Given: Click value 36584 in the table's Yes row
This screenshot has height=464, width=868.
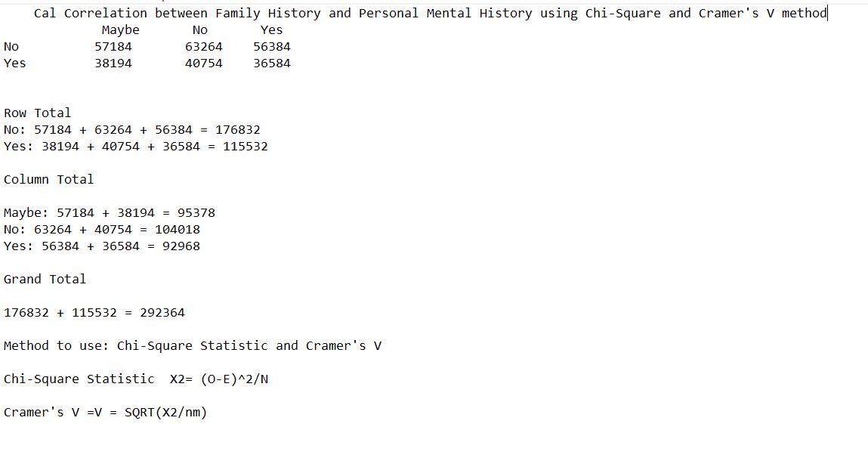Looking at the screenshot, I should click(272, 63).
